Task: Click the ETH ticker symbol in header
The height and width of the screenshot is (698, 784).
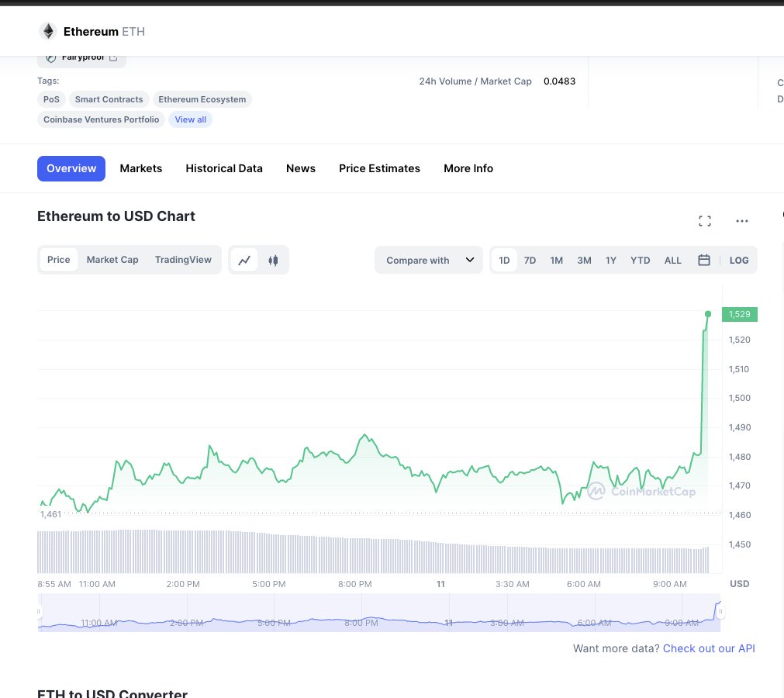Action: 133,32
